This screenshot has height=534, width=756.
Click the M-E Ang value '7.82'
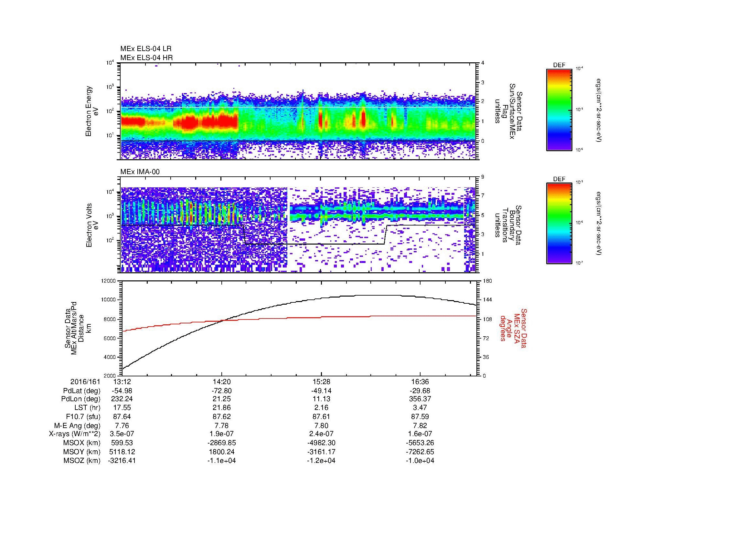coord(420,425)
